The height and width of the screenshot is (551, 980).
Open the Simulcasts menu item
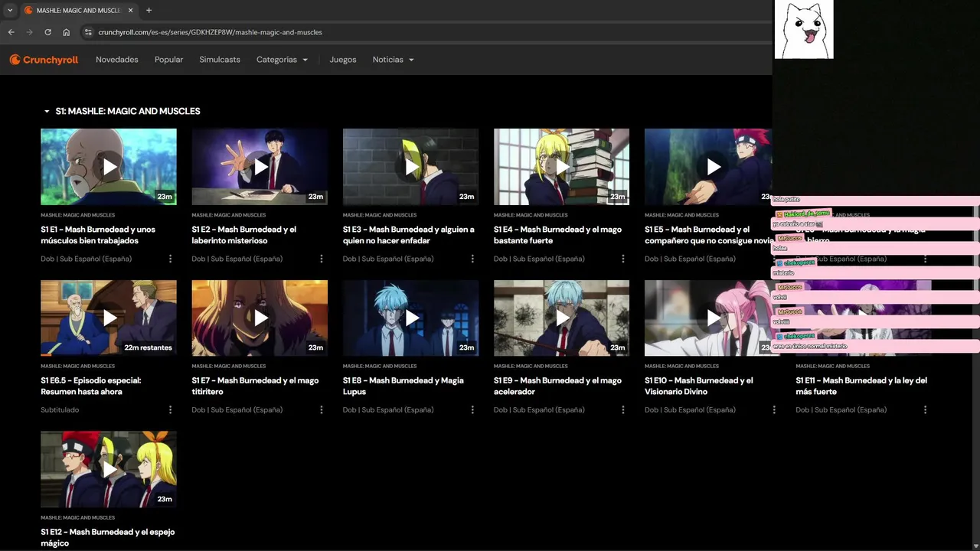(220, 60)
